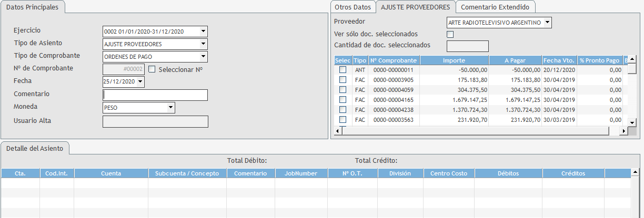Expand the Tipo de Asiento combo box
Viewport: 644px width, 218px height.
tap(203, 44)
